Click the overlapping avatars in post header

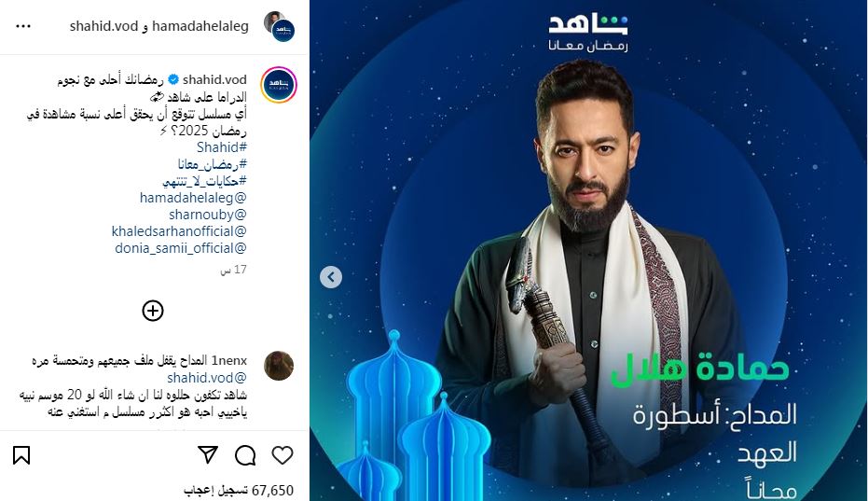279,26
